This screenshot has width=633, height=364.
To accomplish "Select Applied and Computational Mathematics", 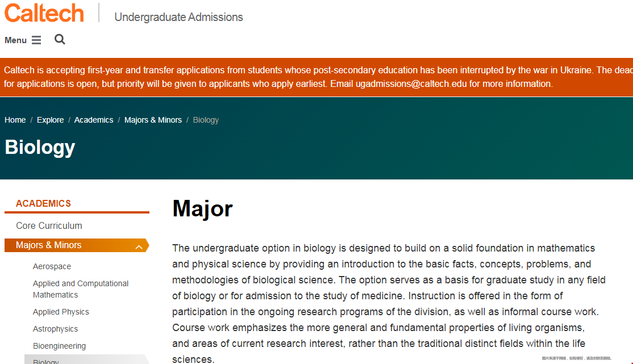I will point(81,289).
